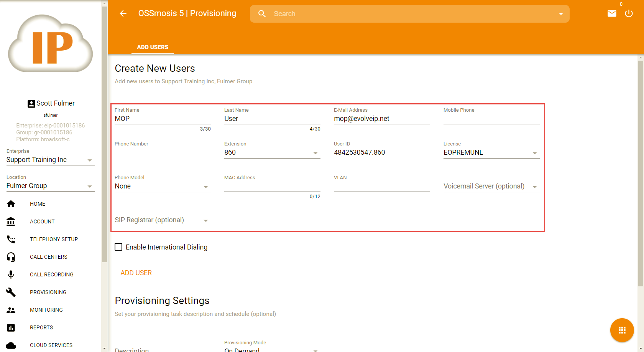Screen dimensions: 644x352
Task: Open the orange apps grid button
Action: [x=622, y=330]
